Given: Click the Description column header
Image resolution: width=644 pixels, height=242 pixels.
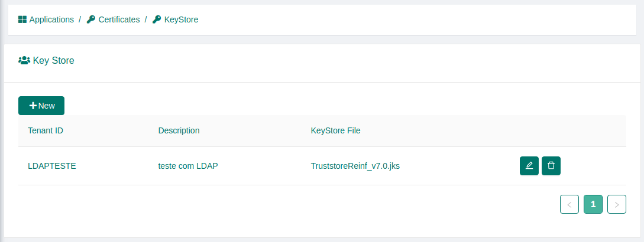Looking at the screenshot, I should click(179, 130).
